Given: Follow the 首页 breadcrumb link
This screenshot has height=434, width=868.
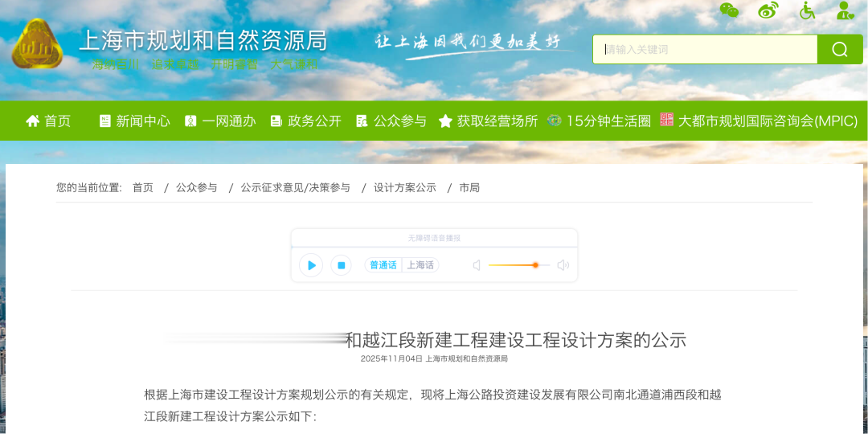Looking at the screenshot, I should [143, 187].
